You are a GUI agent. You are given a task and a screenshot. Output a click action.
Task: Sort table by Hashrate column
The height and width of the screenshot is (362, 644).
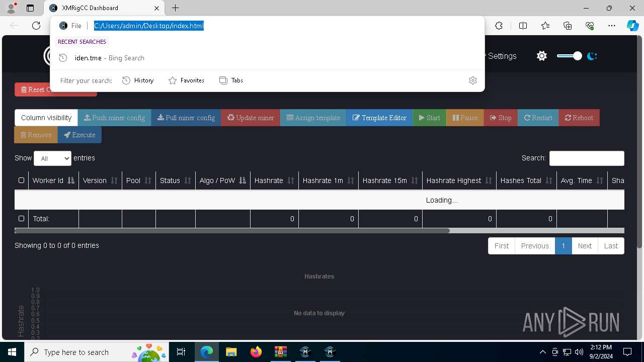click(x=274, y=180)
